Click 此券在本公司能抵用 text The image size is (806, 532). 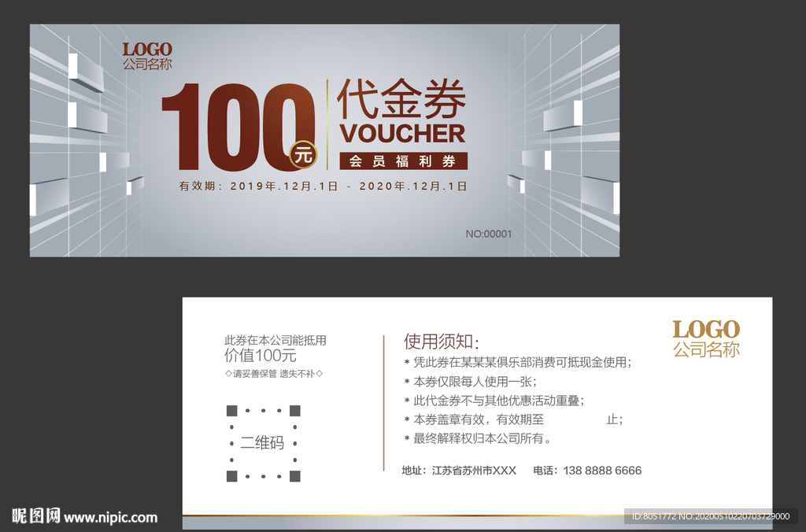tap(275, 340)
